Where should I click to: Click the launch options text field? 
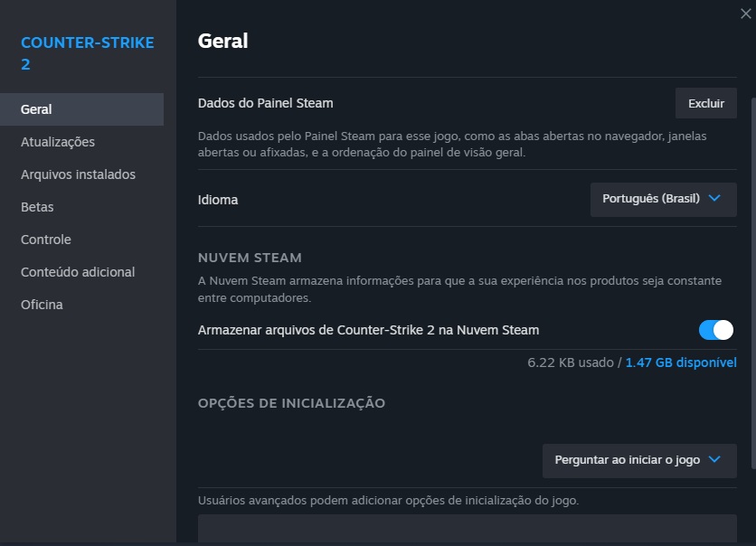click(x=468, y=529)
